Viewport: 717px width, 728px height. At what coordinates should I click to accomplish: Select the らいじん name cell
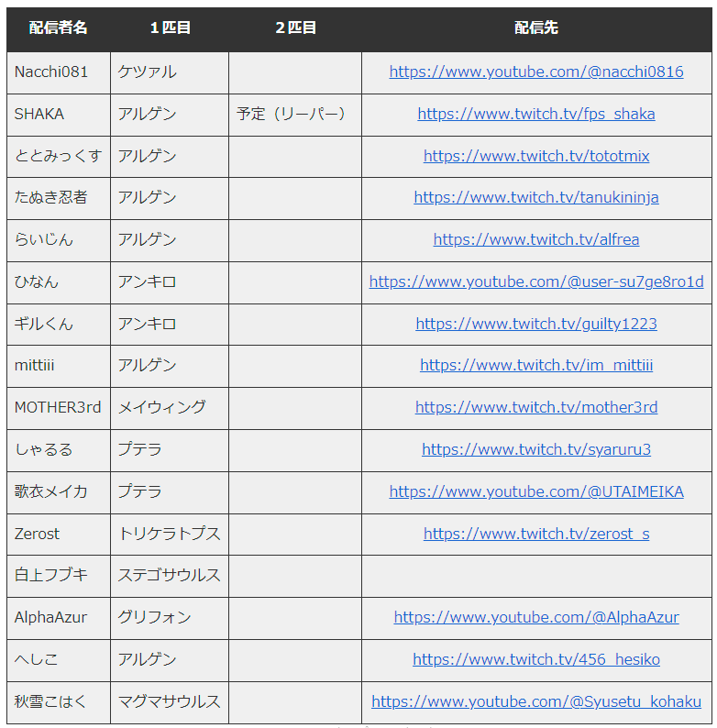59,240
